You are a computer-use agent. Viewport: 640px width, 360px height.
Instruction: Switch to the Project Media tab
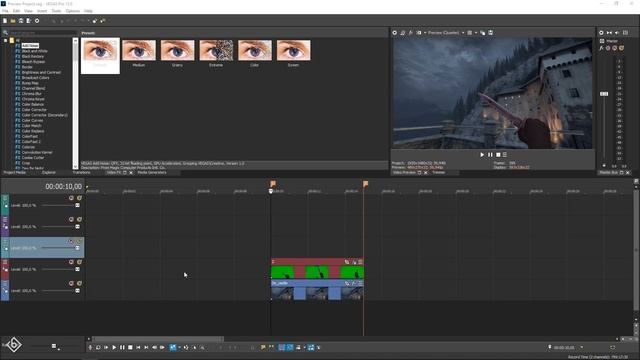point(15,173)
